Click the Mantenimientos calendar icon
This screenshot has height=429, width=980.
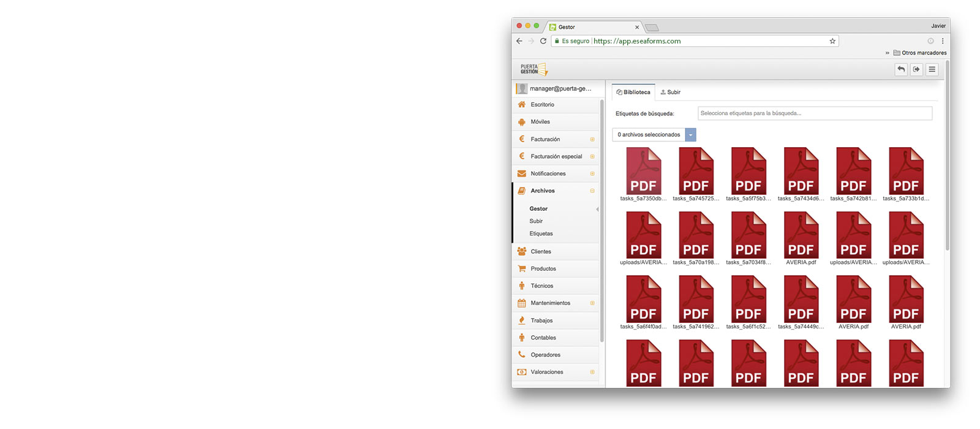point(522,303)
